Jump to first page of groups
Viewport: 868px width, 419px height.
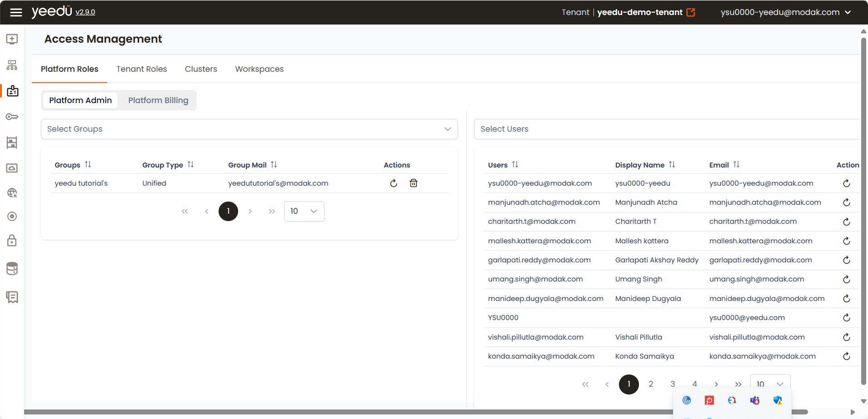pyautogui.click(x=185, y=211)
